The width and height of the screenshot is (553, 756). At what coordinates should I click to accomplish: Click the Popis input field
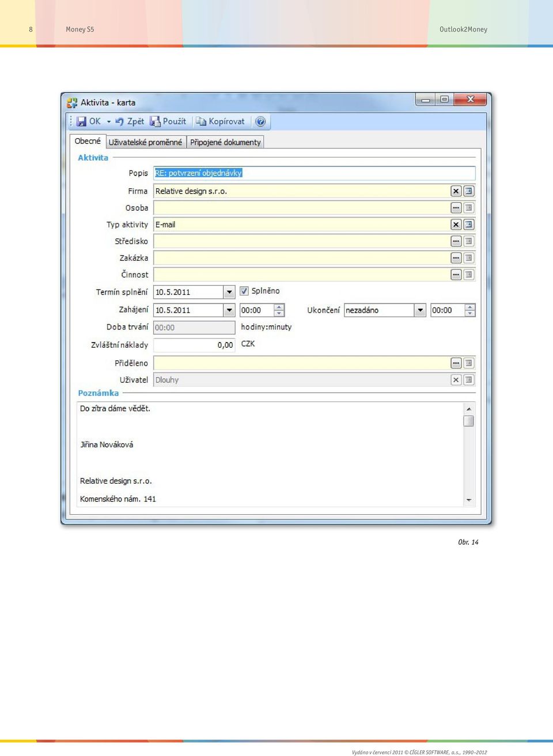(x=314, y=173)
